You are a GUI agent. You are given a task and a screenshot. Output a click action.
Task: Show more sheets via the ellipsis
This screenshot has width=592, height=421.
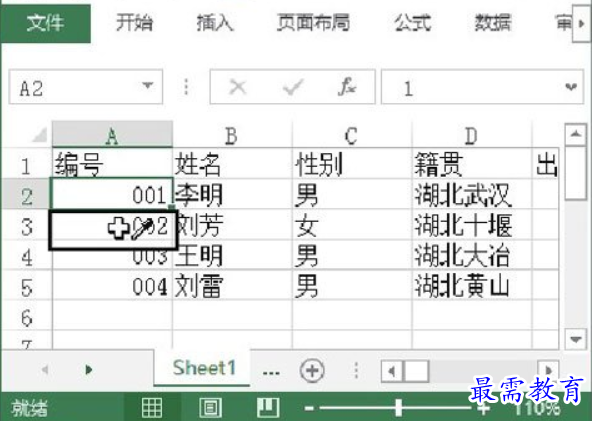[x=271, y=373]
